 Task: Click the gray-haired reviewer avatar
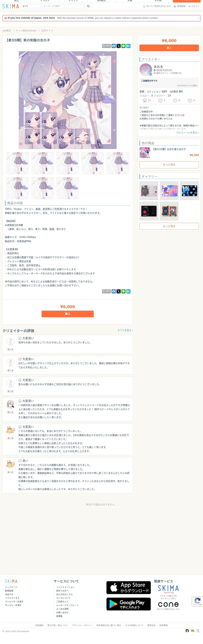pyautogui.click(x=10, y=404)
